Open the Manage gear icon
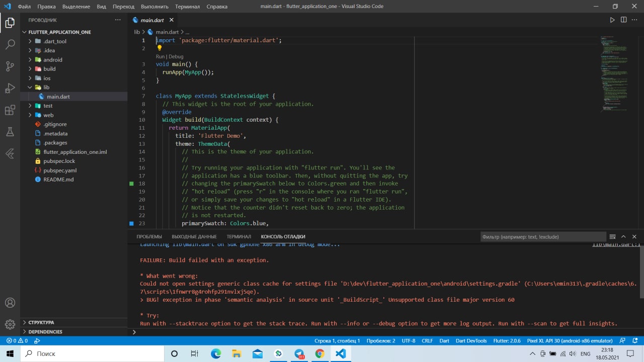The width and height of the screenshot is (644, 362). (x=10, y=325)
